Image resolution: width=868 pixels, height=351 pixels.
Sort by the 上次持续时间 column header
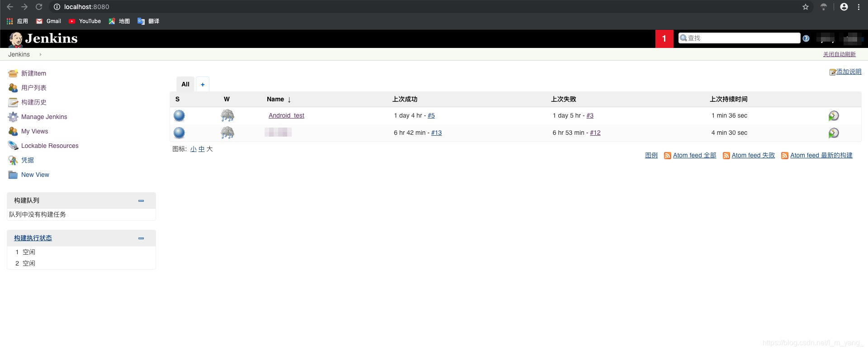pyautogui.click(x=729, y=99)
